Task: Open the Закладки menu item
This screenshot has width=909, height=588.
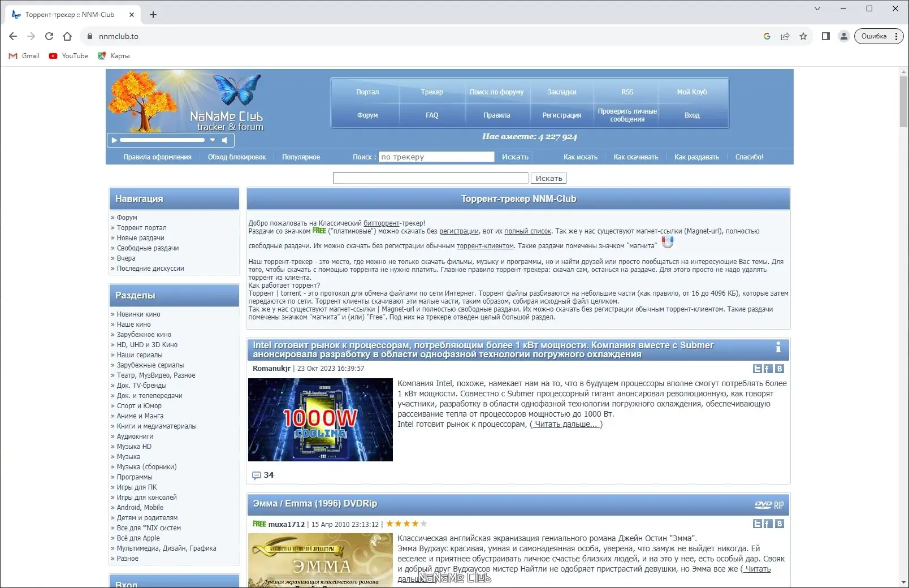Action: (562, 92)
